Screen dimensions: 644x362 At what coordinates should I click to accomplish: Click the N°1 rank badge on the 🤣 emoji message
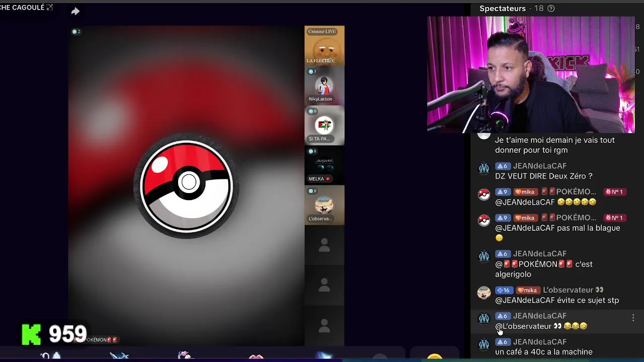[x=614, y=192]
